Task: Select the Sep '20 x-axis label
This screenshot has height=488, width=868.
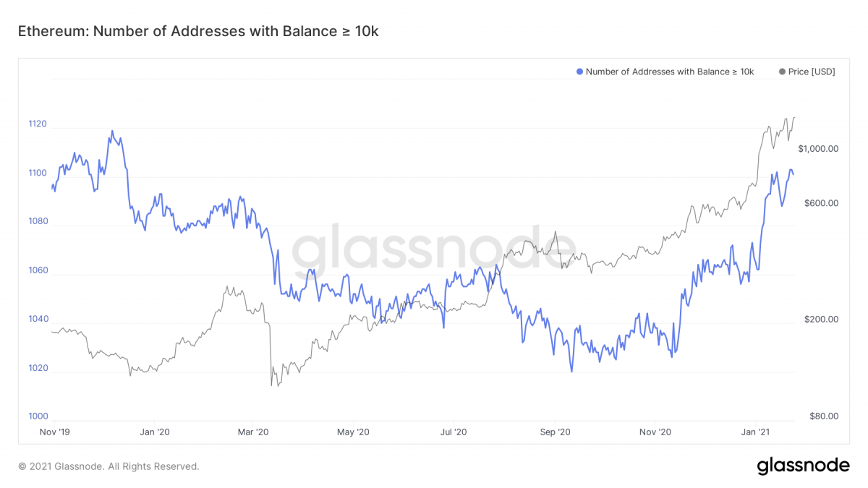Action: 556,432
